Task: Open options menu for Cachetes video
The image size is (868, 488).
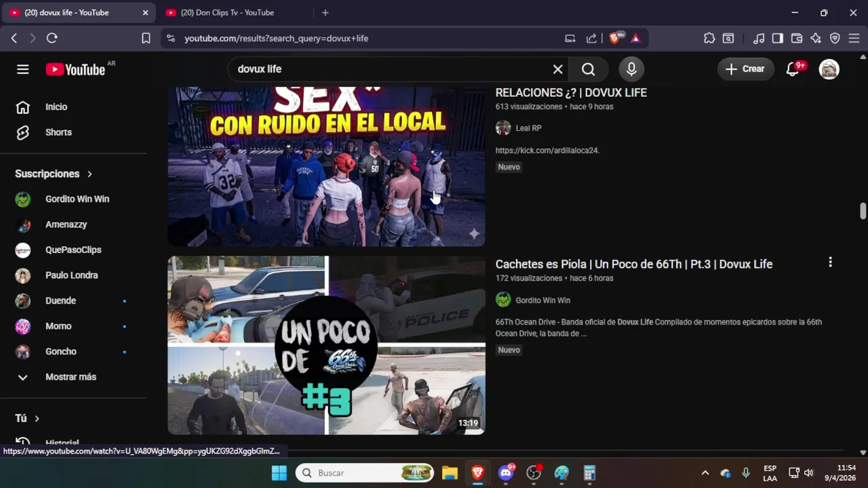Action: [830, 262]
